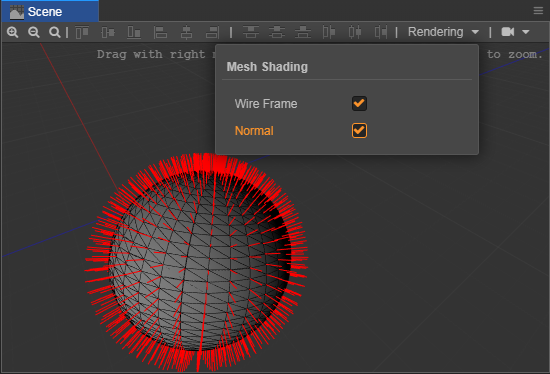Align selected nodes to bottom edge

tap(134, 32)
